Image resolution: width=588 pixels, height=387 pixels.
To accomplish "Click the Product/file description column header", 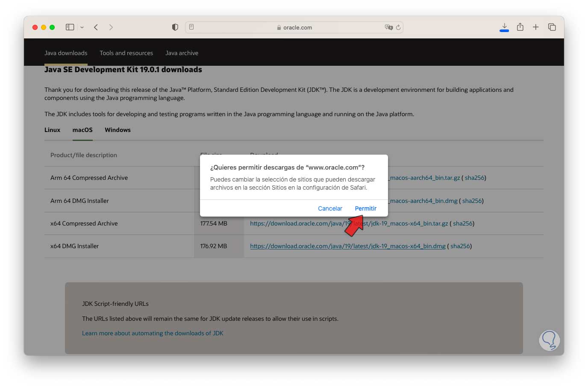I will pyautogui.click(x=84, y=155).
